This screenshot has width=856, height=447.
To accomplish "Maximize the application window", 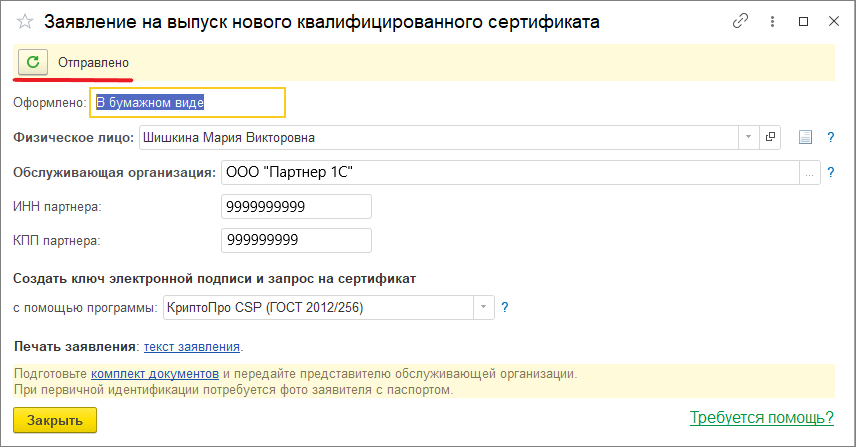I will tap(803, 21).
